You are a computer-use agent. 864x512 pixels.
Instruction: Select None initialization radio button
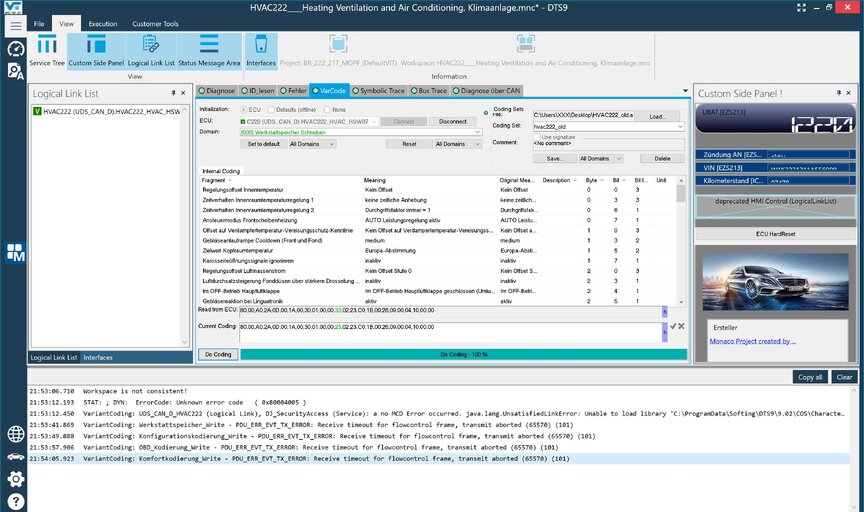pos(327,110)
